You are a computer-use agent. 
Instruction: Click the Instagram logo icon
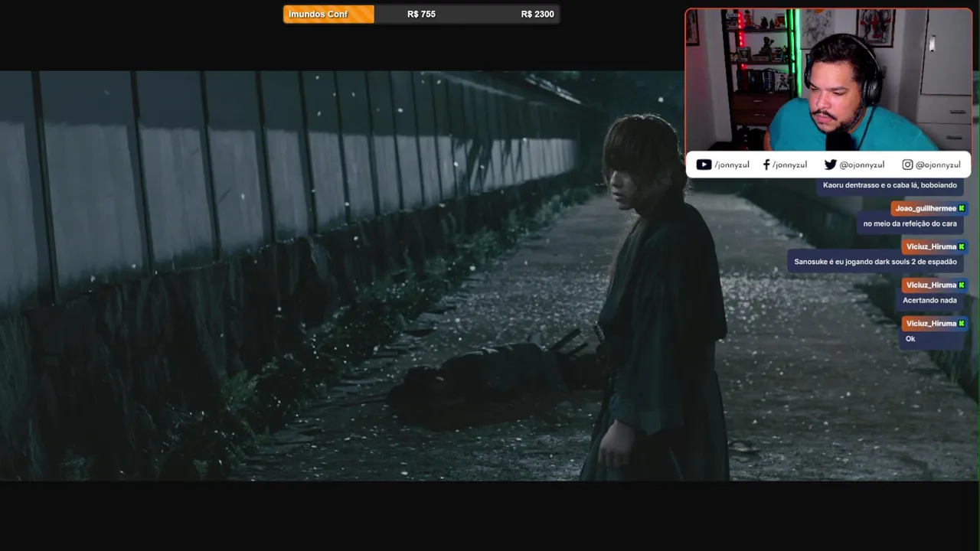click(x=907, y=165)
